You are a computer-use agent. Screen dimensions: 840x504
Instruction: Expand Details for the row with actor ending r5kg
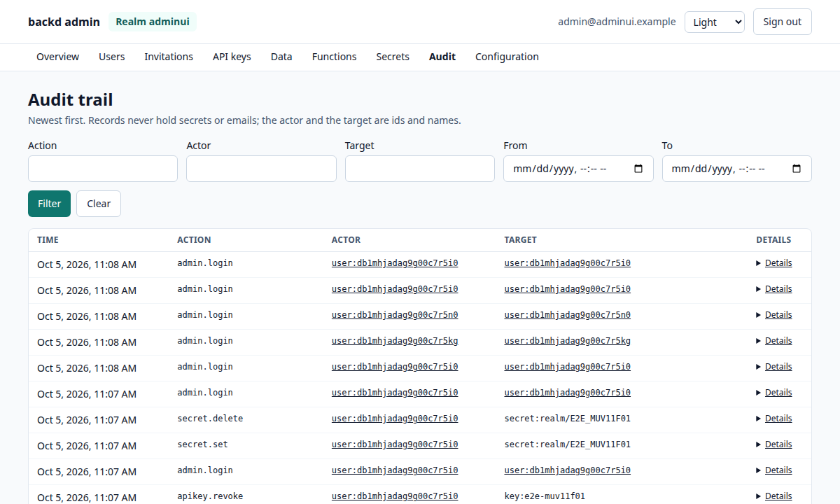(x=774, y=341)
